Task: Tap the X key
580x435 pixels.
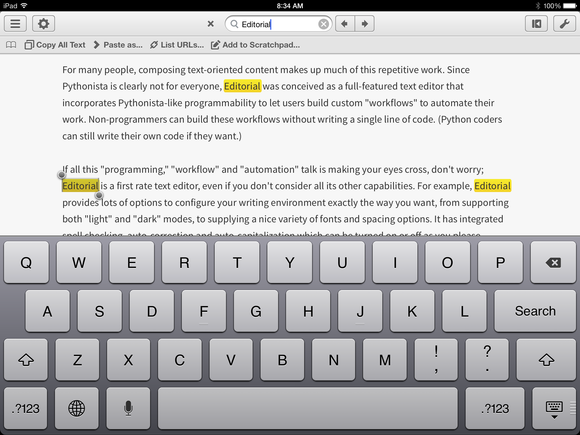Action: (x=128, y=360)
